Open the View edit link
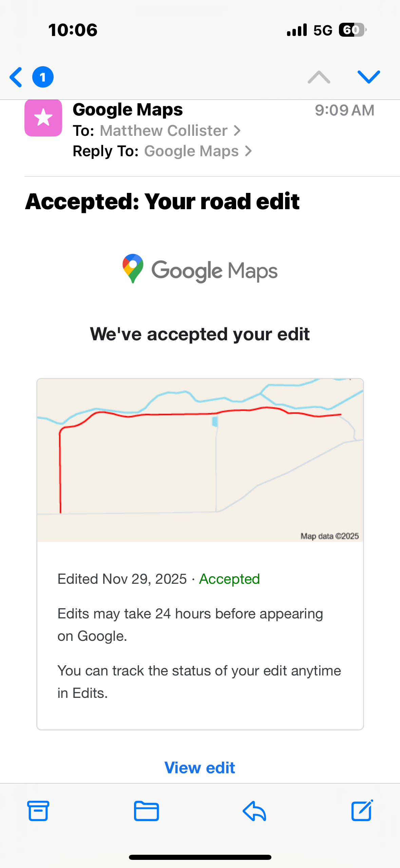The width and height of the screenshot is (400, 868). click(x=199, y=767)
